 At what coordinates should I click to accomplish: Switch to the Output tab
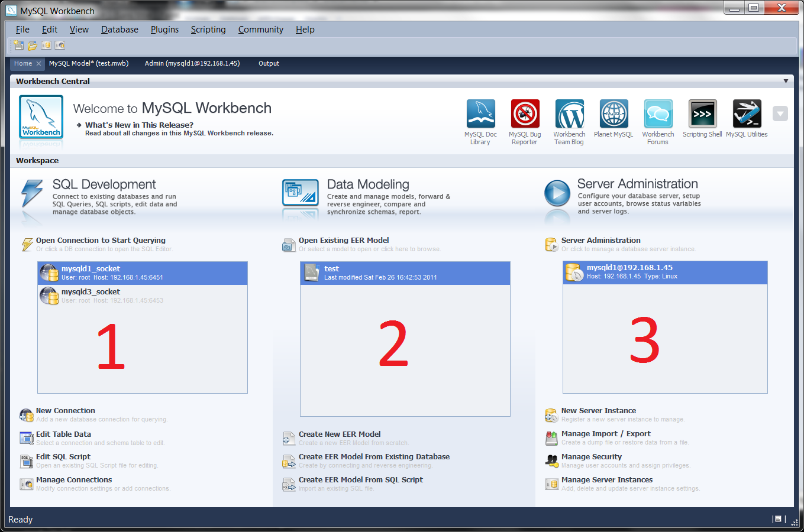point(269,63)
